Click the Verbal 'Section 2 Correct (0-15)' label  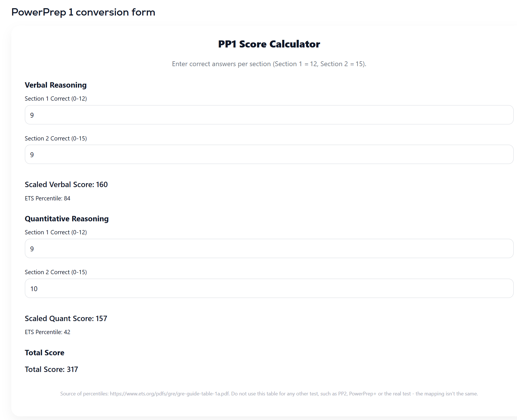56,138
